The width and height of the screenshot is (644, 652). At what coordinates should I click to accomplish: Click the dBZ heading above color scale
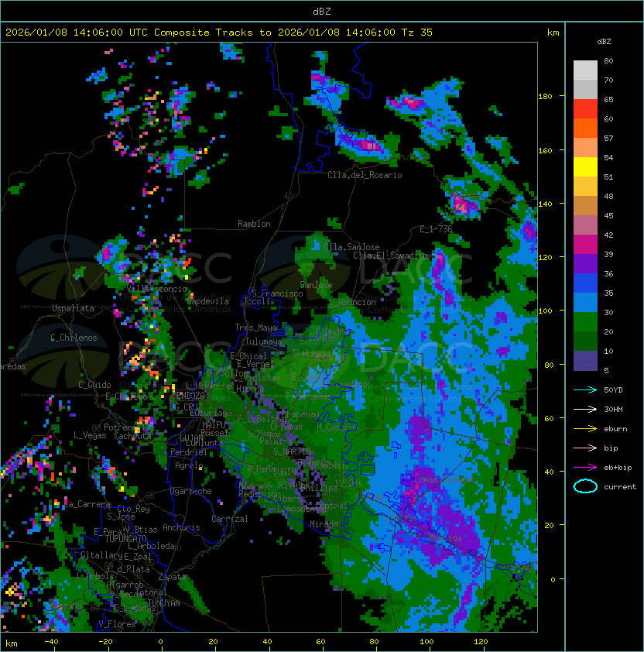(604, 42)
